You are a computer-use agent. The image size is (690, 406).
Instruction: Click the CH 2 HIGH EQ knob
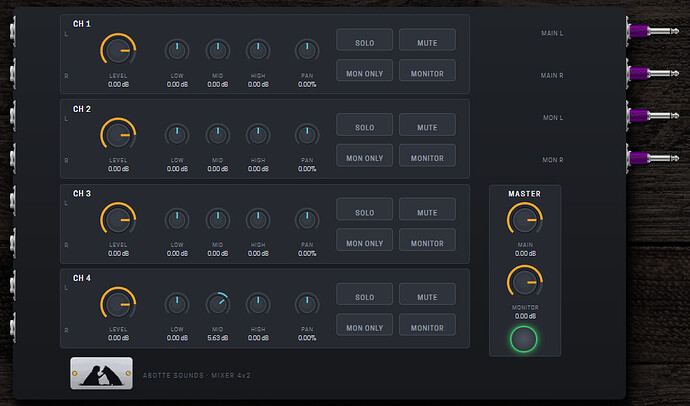tap(258, 135)
